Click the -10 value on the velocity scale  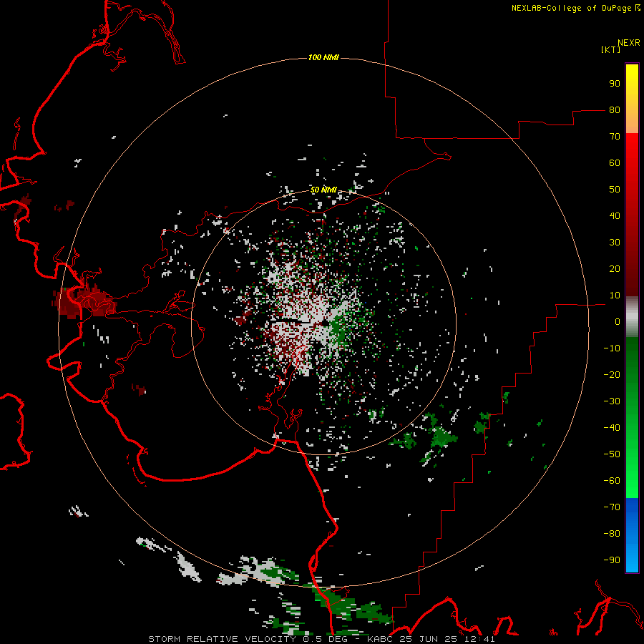click(x=612, y=348)
